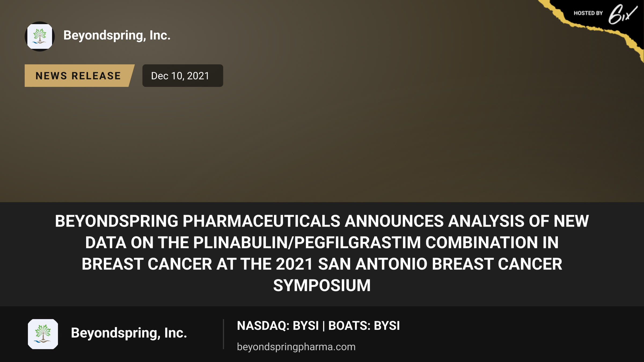Click the headline's first line about Beyondspring Pharmaceuticals
Viewport: 644px width, 362px height.
pos(322,221)
